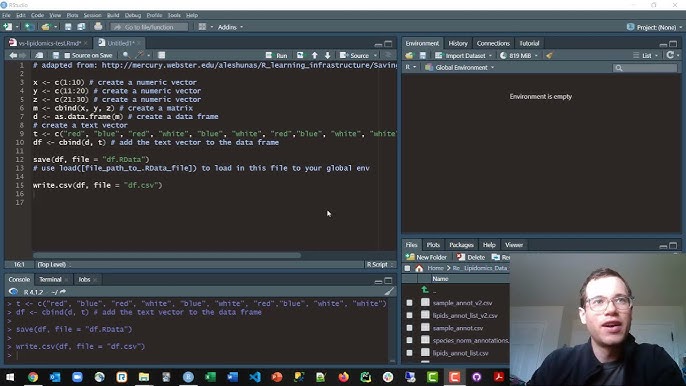Switch to the Terminal tab
Image resolution: width=686 pixels, height=386 pixels.
[x=50, y=279]
